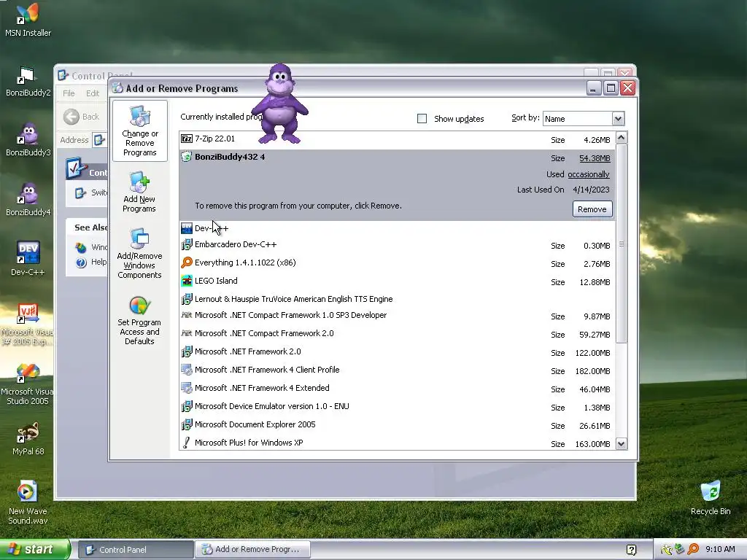
Task: Click the scroll down arrow of programs list
Action: (621, 444)
